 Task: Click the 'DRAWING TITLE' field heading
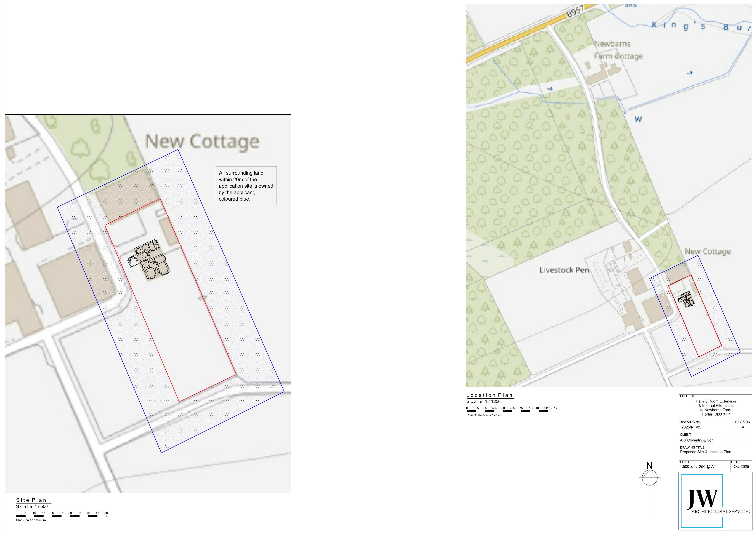coord(692,448)
